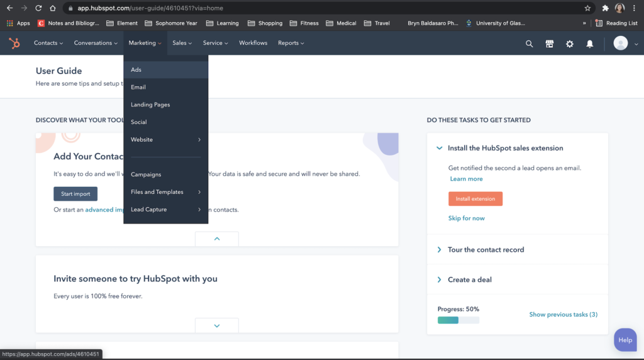Open the Apps grid shortcut

pyautogui.click(x=18, y=23)
